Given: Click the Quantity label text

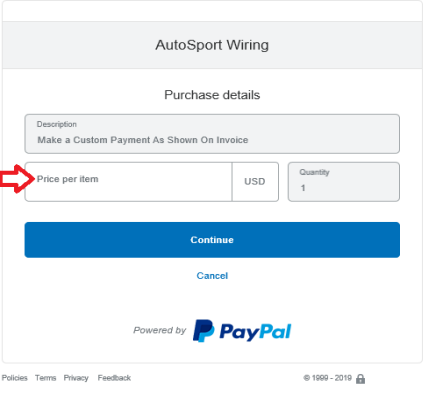Looking at the screenshot, I should click(314, 172).
